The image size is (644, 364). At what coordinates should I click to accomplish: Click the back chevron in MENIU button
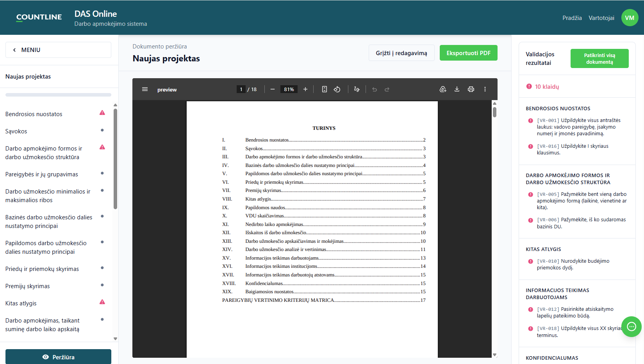pyautogui.click(x=14, y=50)
